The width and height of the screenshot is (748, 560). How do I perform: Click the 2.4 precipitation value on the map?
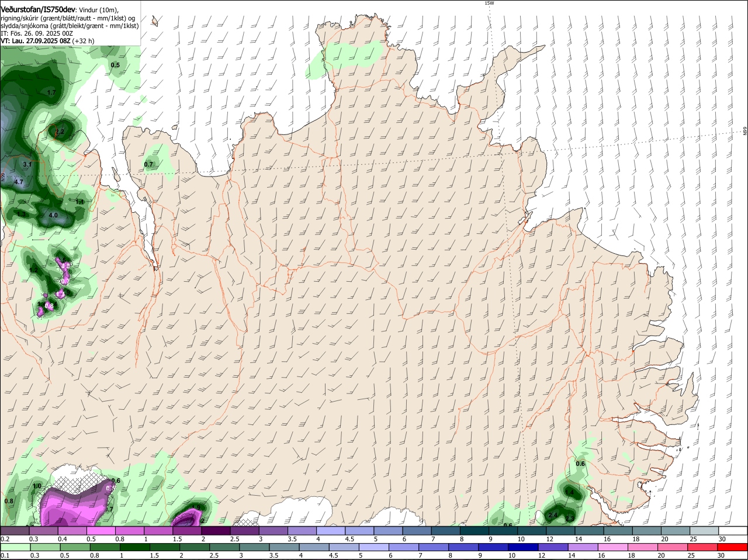pos(554,515)
